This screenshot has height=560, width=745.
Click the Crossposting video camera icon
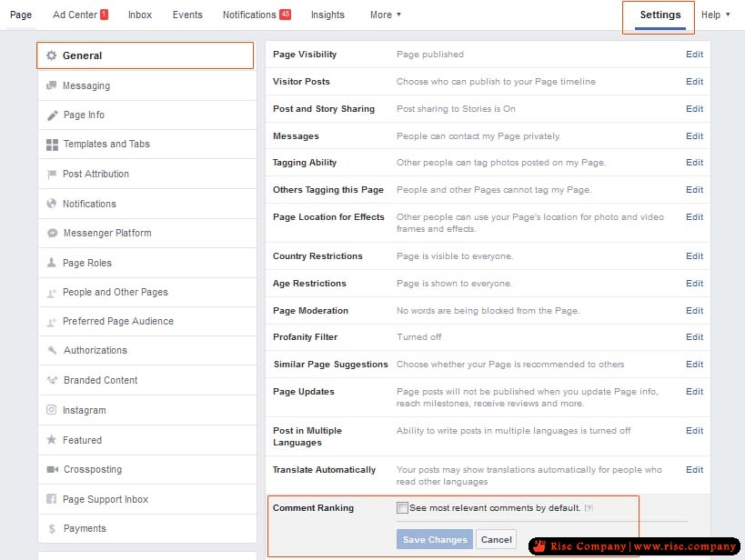click(x=52, y=470)
